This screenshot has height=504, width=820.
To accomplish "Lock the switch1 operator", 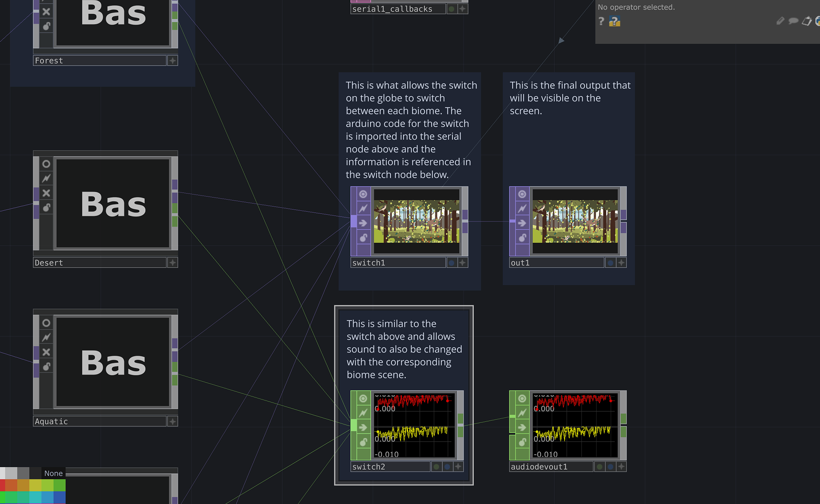I will [363, 237].
